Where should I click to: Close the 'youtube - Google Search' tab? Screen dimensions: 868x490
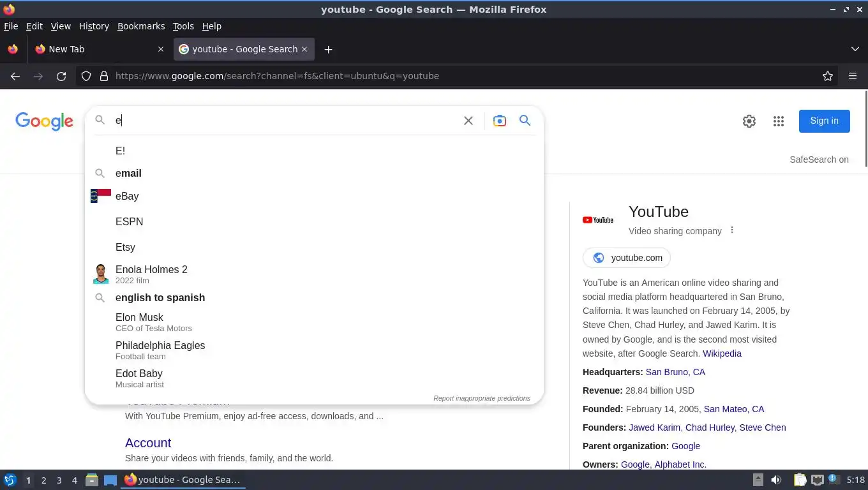[304, 49]
